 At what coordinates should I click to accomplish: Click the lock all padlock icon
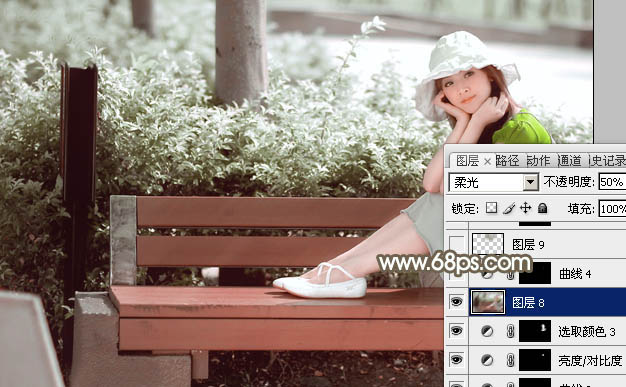point(542,208)
